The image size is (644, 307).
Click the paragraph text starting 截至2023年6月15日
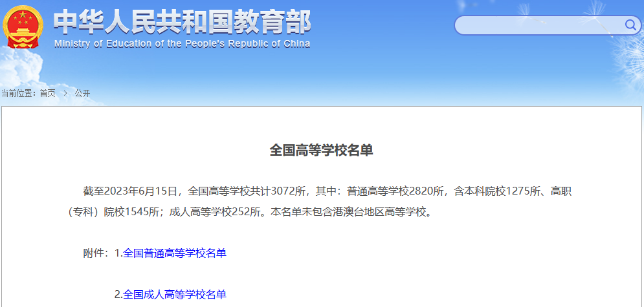click(x=320, y=202)
